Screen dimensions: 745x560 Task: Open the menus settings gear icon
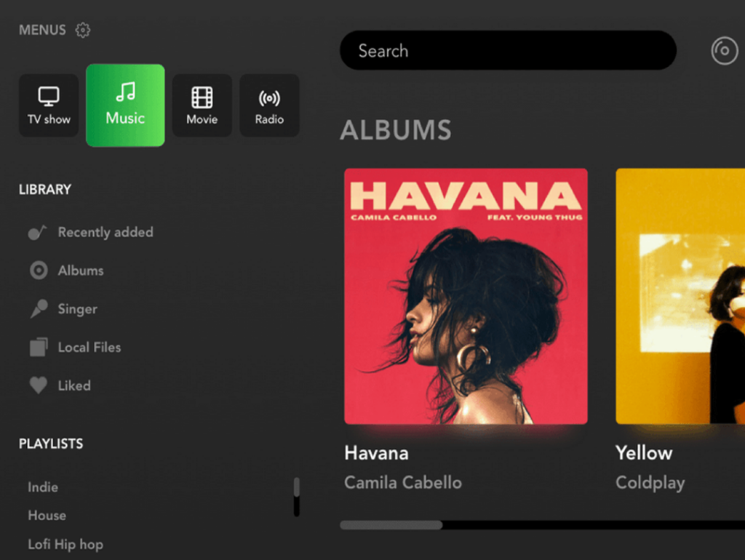83,30
